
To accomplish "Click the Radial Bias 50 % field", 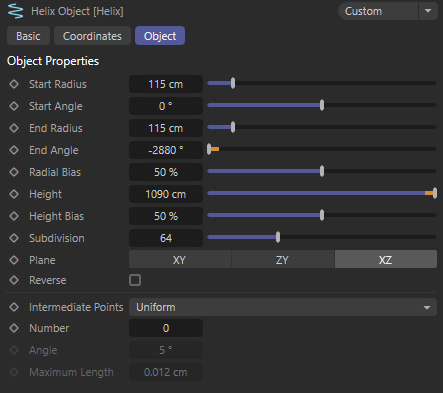I will click(166, 172).
